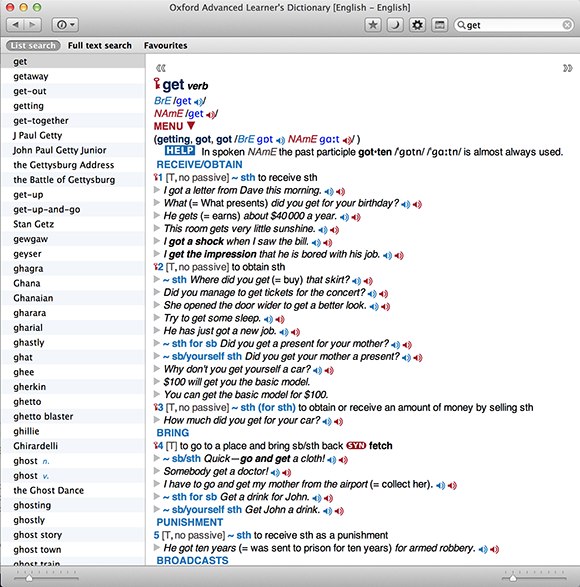The height and width of the screenshot is (587, 580).
Task: Open the 'ghost v.' entry
Action: [73, 476]
